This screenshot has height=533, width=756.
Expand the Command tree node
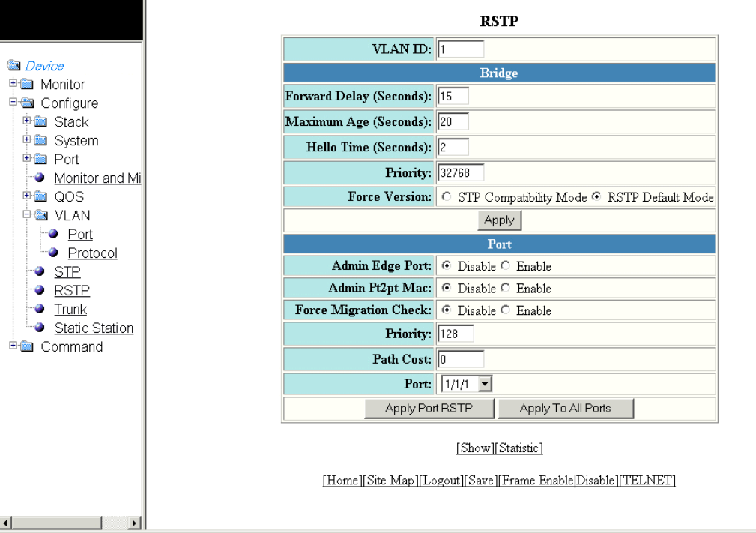click(x=13, y=346)
